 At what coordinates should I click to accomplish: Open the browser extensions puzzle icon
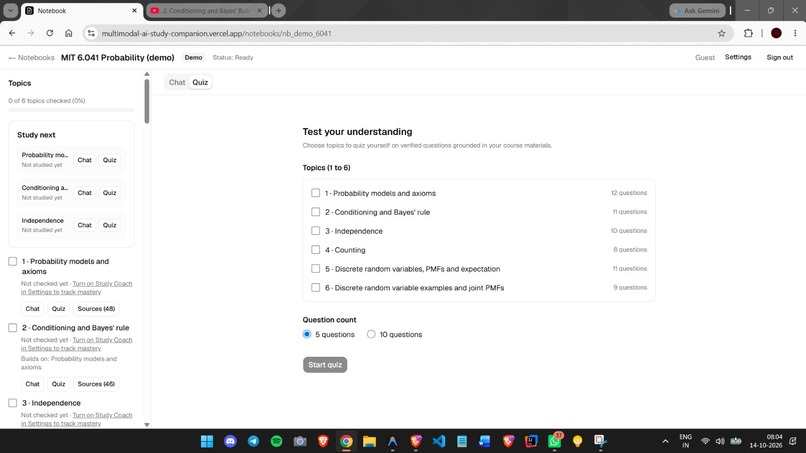pyautogui.click(x=748, y=33)
